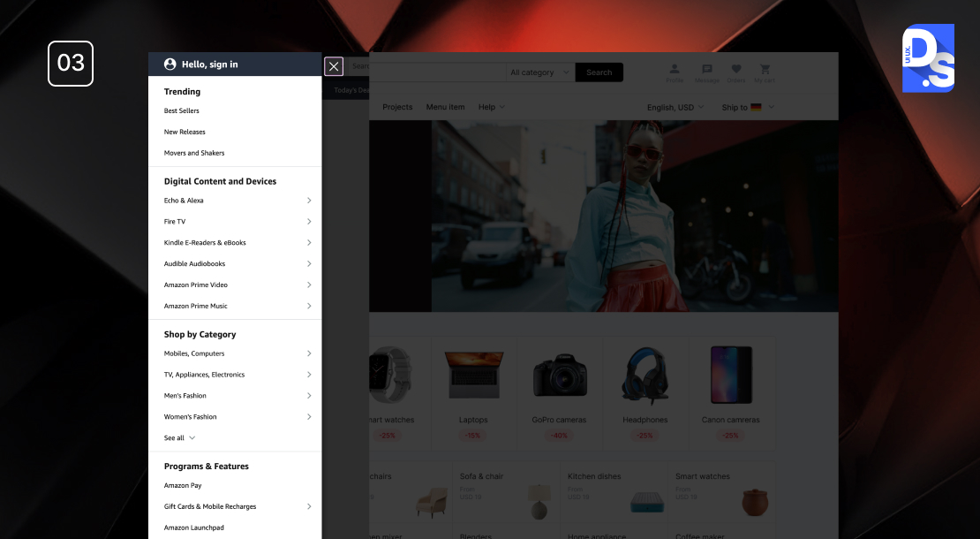Expand See all categories
This screenshot has width=980, height=539.
pos(180,438)
